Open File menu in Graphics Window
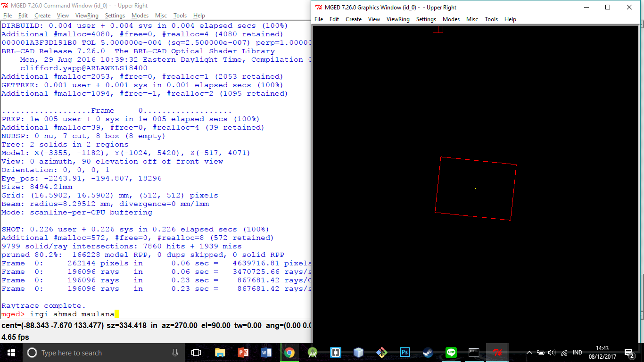The height and width of the screenshot is (362, 644). pyautogui.click(x=319, y=19)
